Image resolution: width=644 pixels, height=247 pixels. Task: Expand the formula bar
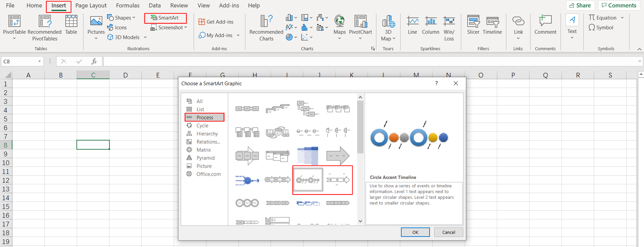pyautogui.click(x=639, y=61)
